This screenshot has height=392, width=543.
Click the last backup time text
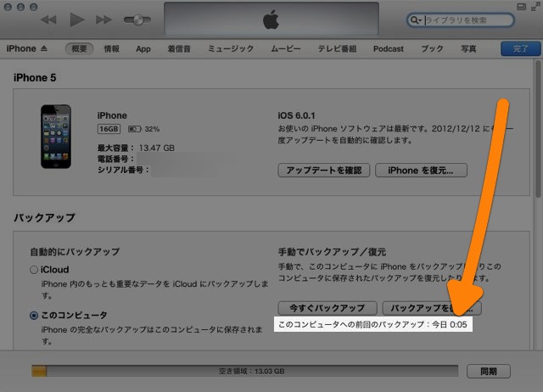(373, 324)
